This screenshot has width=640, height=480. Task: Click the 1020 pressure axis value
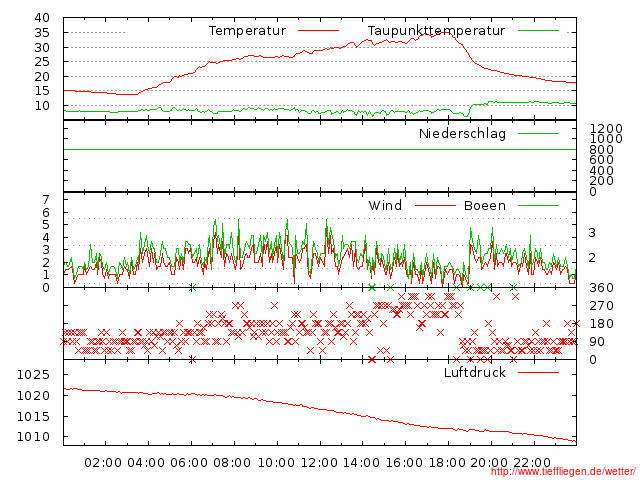pos(33,396)
